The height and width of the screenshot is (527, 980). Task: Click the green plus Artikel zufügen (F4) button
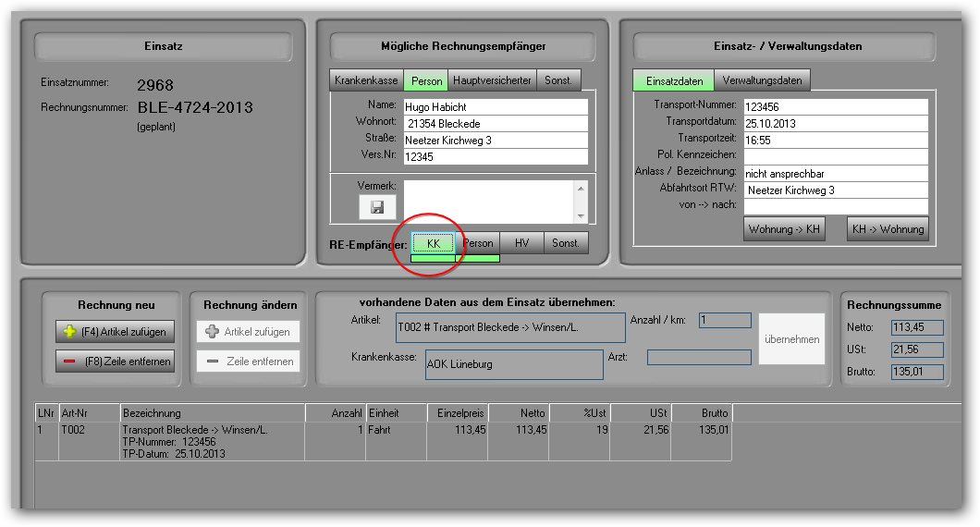[115, 331]
